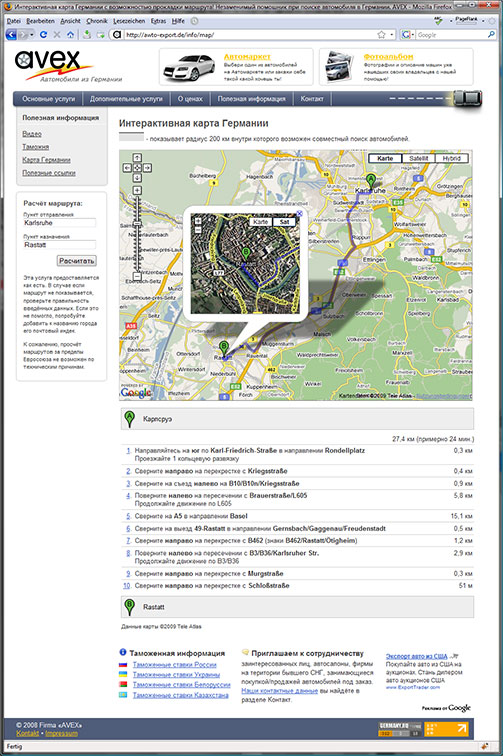
Task: Open history dropdown next to forward arrow
Action: pos(32,35)
